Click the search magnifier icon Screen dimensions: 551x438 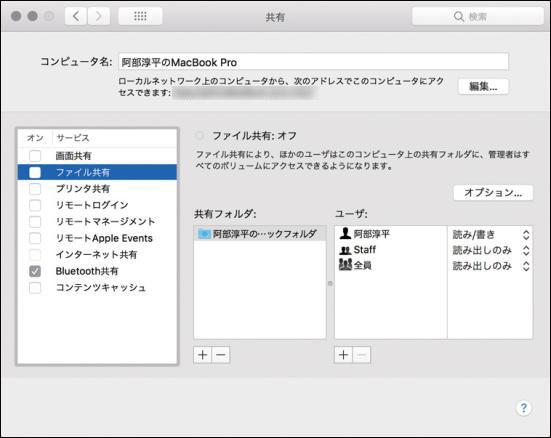tap(459, 16)
